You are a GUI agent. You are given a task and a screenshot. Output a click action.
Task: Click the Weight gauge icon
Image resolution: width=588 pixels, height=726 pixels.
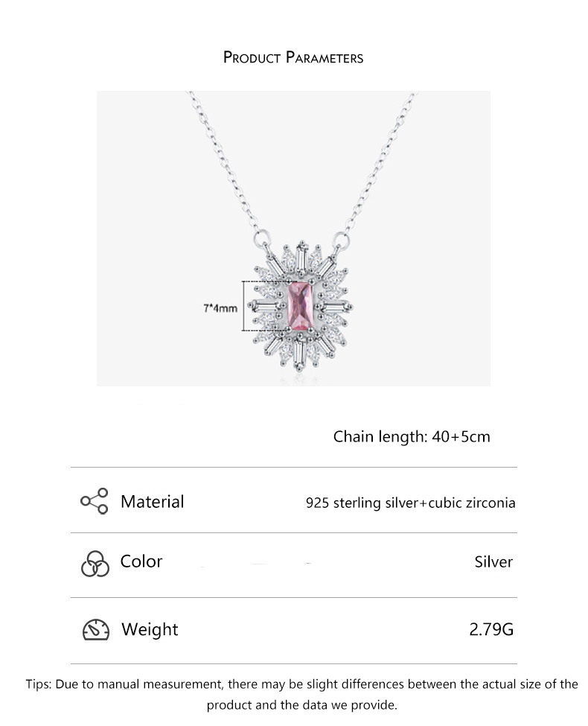coord(96,630)
